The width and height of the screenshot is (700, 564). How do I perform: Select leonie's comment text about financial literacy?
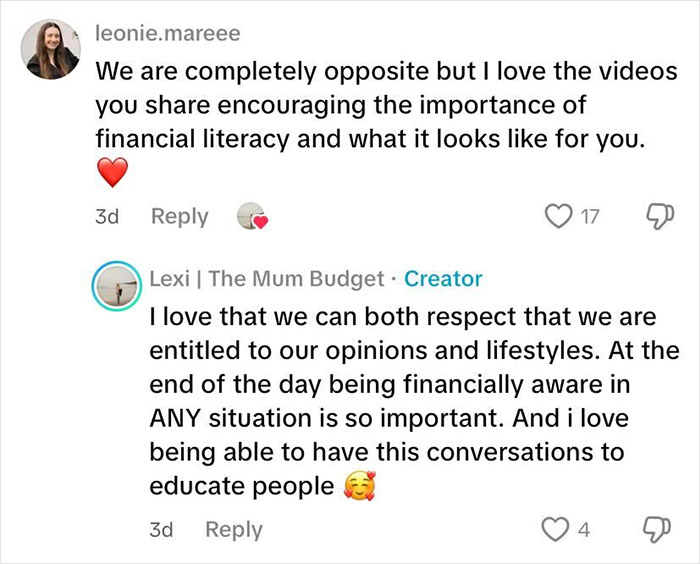[x=372, y=106]
